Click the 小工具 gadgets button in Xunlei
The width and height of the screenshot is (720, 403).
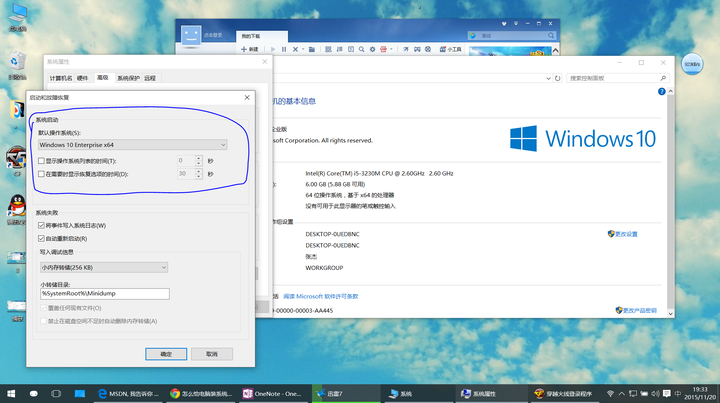coord(450,49)
